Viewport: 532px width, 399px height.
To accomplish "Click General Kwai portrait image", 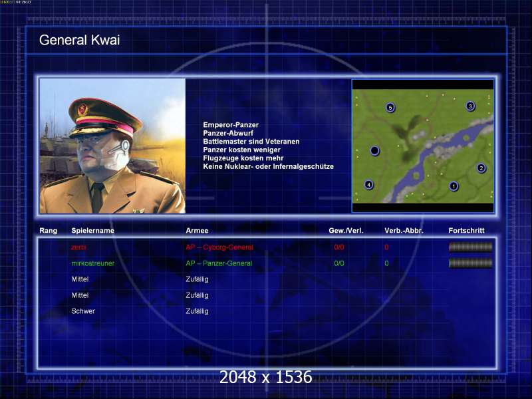I will click(x=112, y=146).
